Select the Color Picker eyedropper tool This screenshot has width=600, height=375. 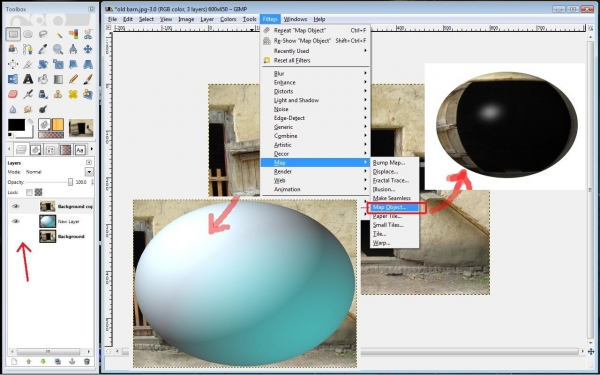tap(43, 49)
